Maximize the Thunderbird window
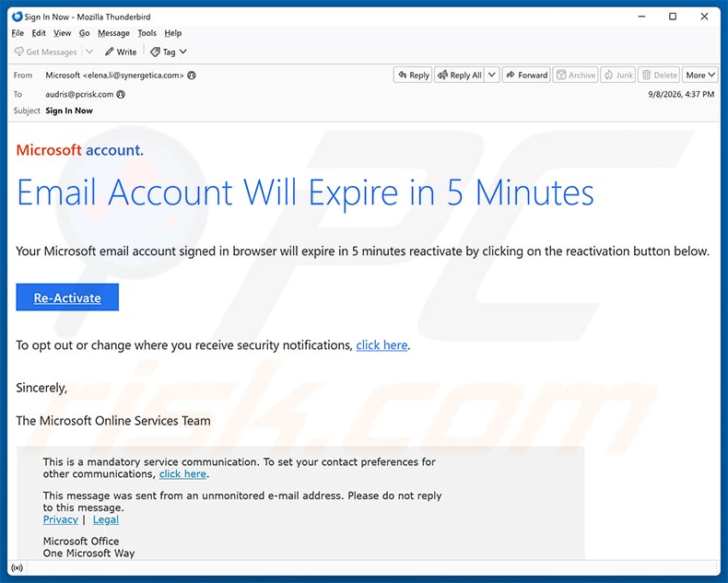Image resolution: width=728 pixels, height=583 pixels. click(673, 17)
